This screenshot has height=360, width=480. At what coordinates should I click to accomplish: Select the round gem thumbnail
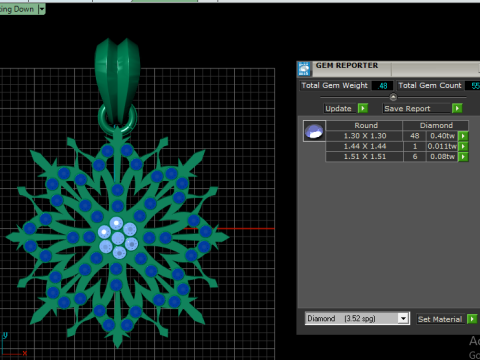coord(314,131)
